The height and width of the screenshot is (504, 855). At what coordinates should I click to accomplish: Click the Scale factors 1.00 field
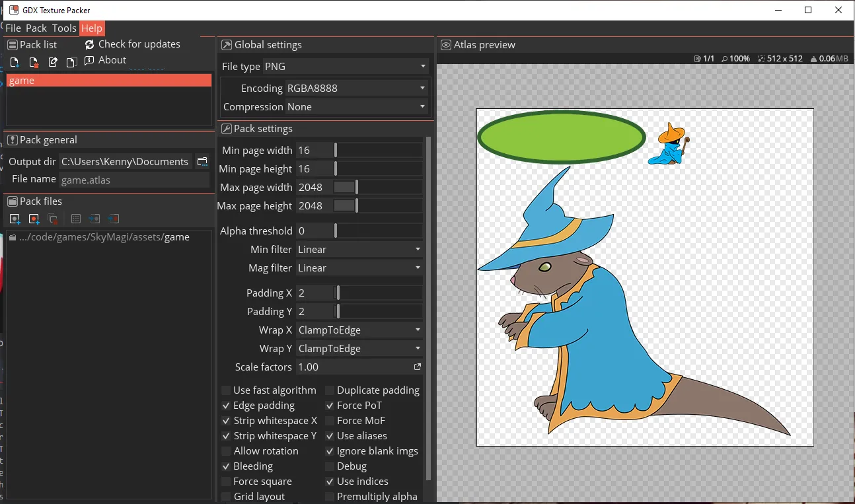pos(354,367)
